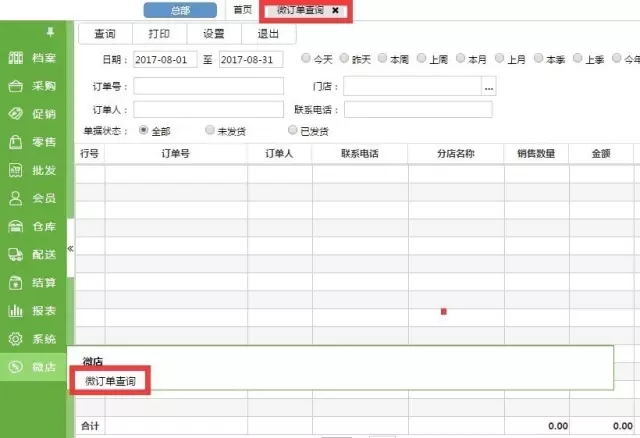Choose 微订单查询 in the 微店 popup menu
This screenshot has width=640, height=438.
pyautogui.click(x=110, y=381)
